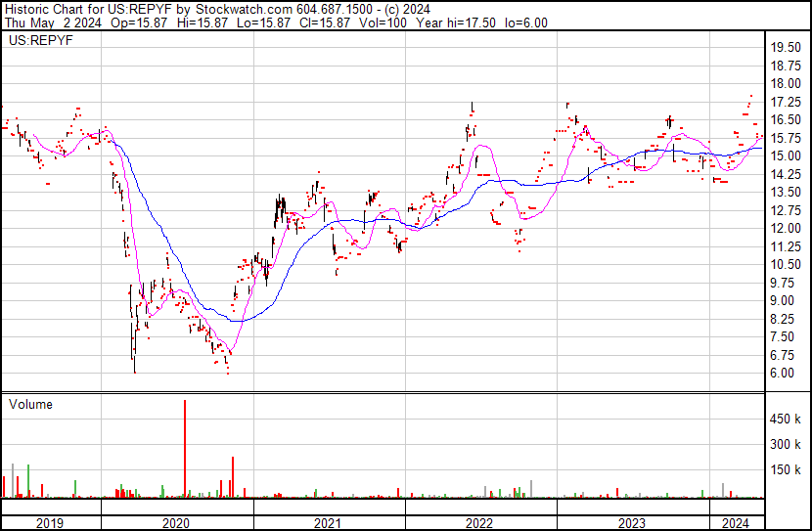Screen dimensions: 812x531
Task: Click the 150 k volume axis label
Action: coord(786,470)
